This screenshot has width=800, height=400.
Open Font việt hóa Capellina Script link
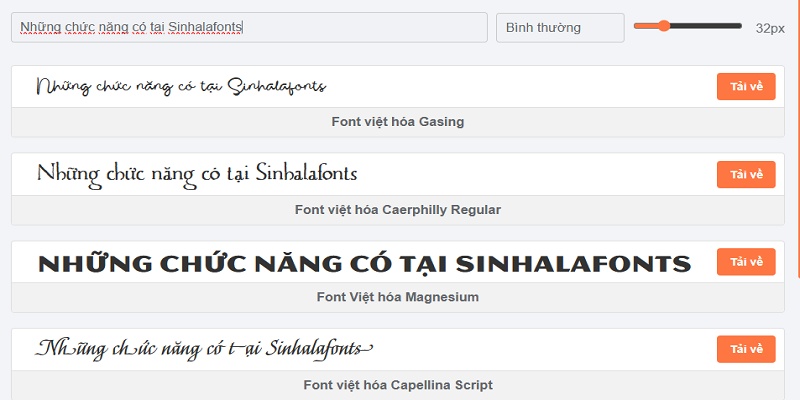click(x=397, y=385)
